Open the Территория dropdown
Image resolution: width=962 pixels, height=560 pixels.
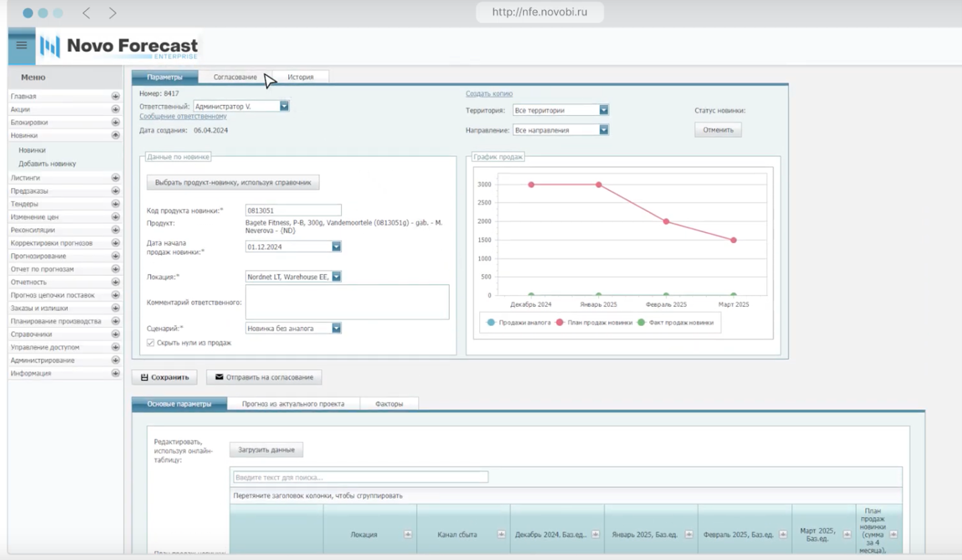point(604,110)
